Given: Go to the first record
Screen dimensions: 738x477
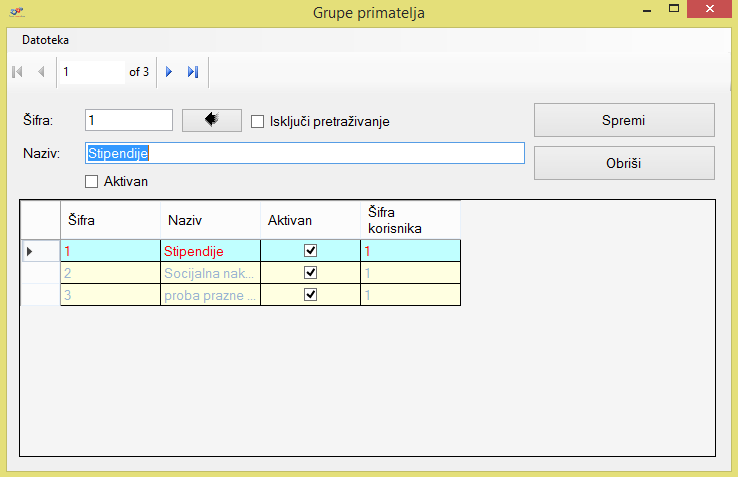Looking at the screenshot, I should [x=17, y=72].
